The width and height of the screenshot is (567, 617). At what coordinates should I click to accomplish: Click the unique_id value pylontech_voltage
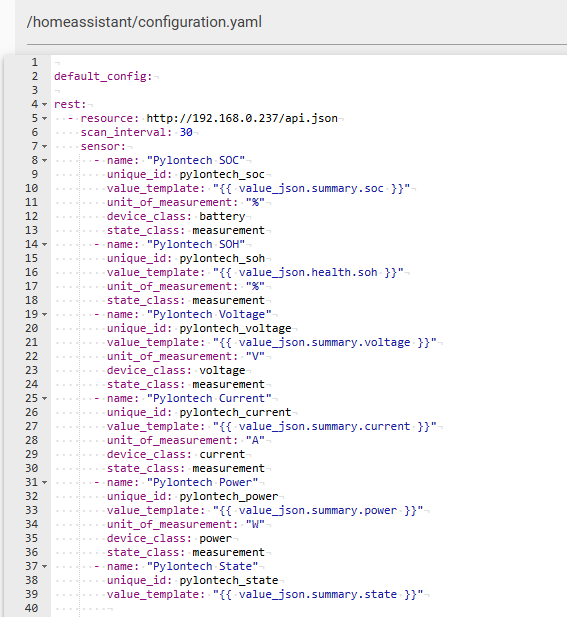point(235,328)
